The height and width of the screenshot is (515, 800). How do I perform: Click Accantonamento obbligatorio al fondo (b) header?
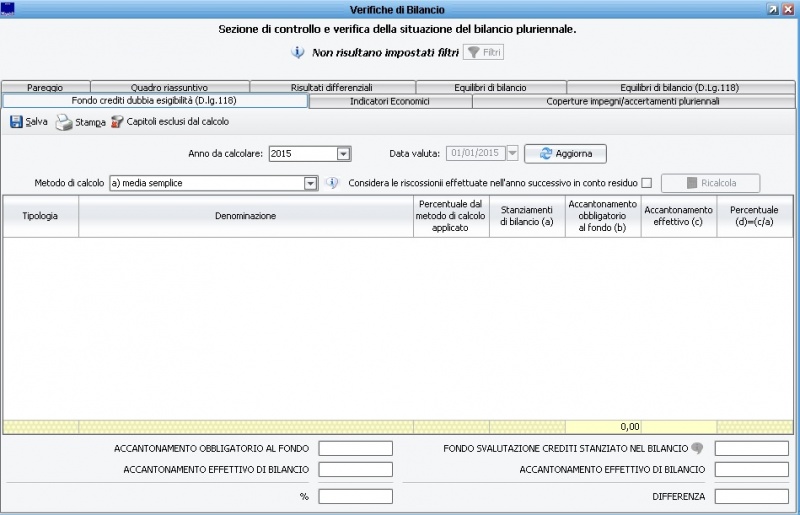603,216
